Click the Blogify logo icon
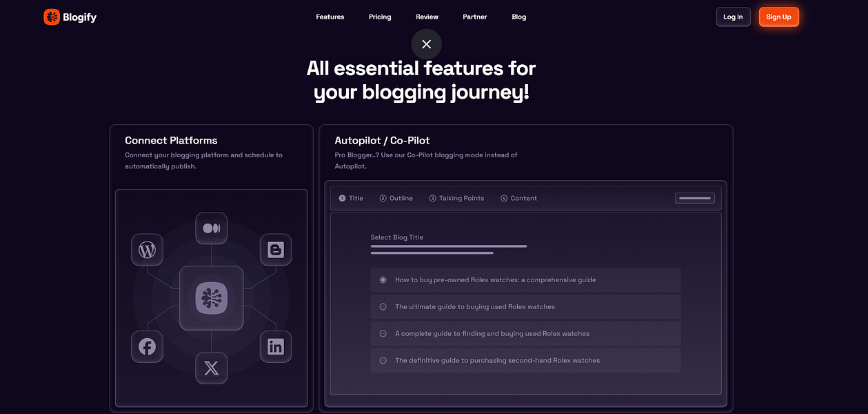Screen dimensions: 868x414 point(52,17)
